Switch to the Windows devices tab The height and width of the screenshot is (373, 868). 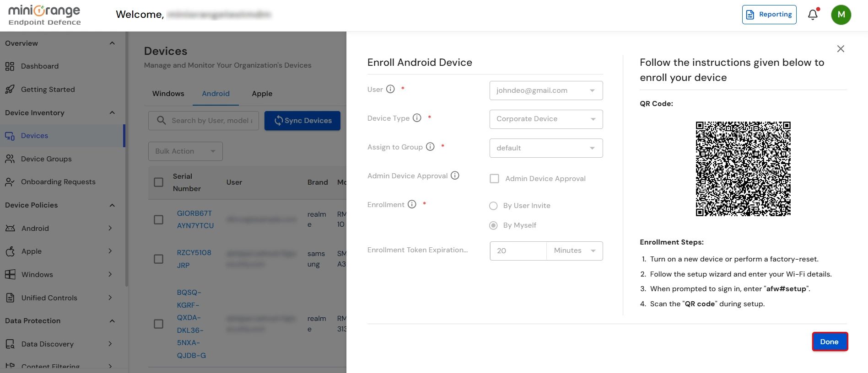168,94
